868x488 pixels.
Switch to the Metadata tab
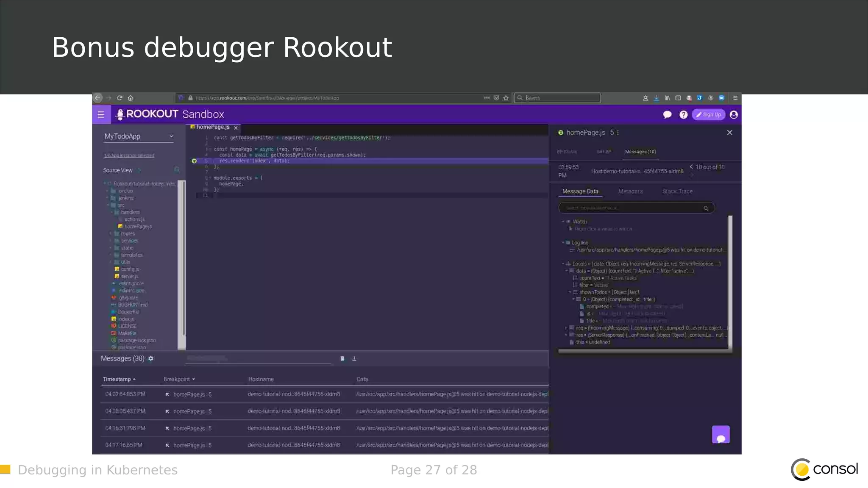coord(630,191)
